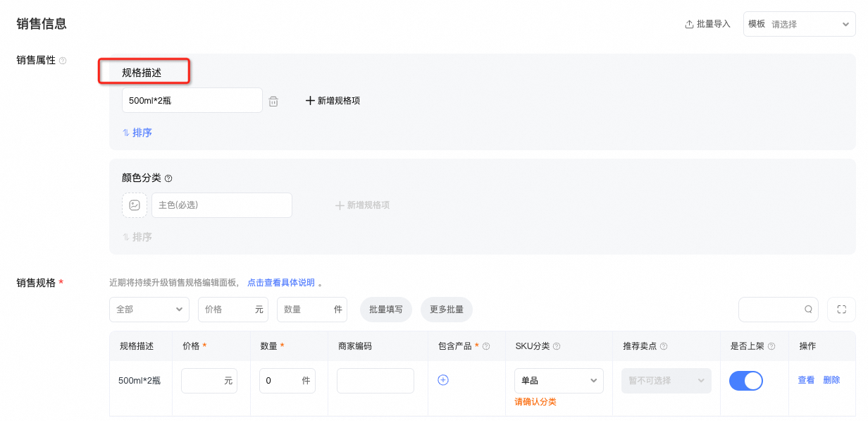
Task: Click 删除 in the 操作 column
Action: pos(831,380)
